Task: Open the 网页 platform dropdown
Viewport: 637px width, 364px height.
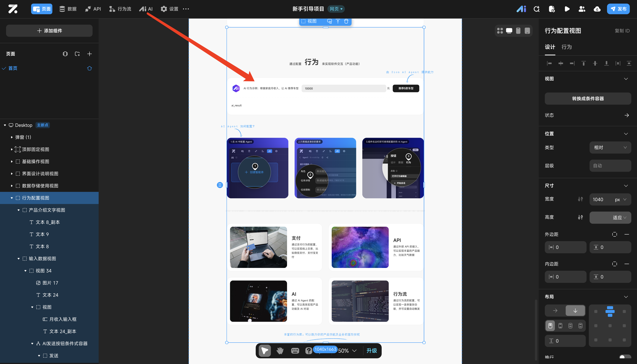Action: [x=336, y=9]
